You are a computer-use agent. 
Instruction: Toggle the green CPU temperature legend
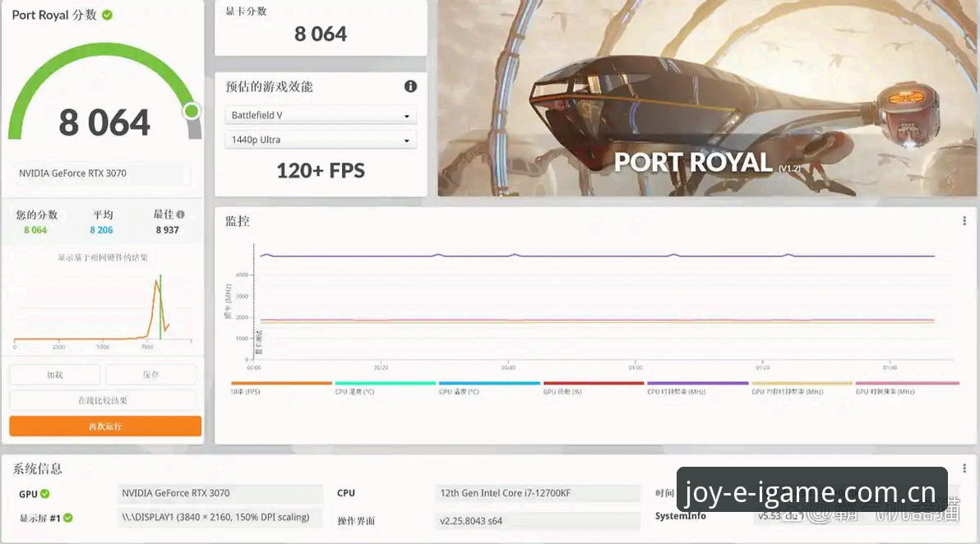[x=385, y=388]
